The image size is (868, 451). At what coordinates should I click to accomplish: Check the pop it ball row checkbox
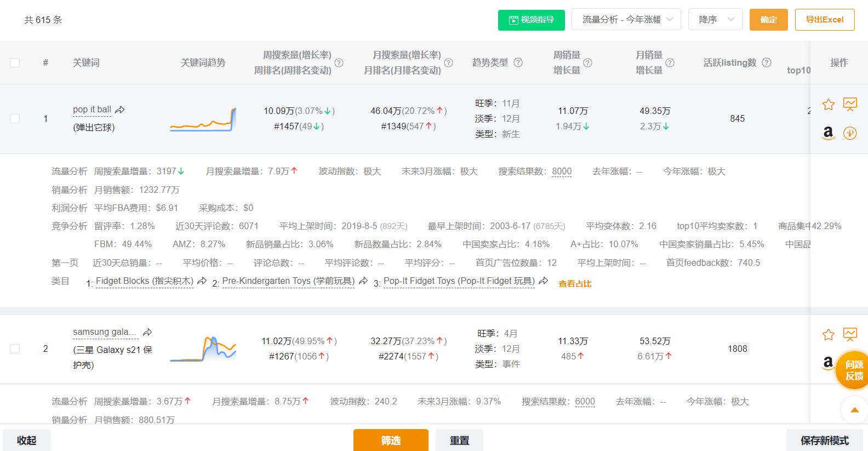[15, 118]
